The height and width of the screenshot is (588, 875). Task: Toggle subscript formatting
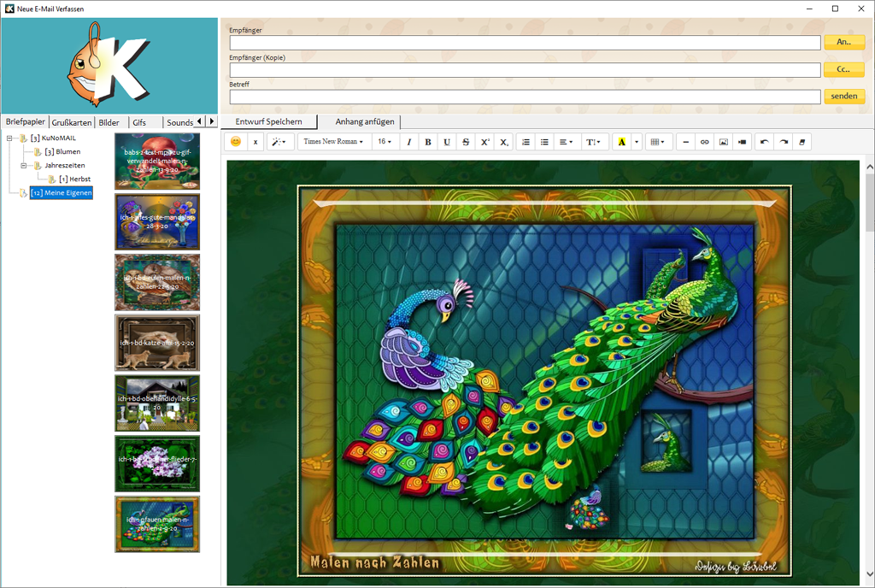tap(504, 142)
